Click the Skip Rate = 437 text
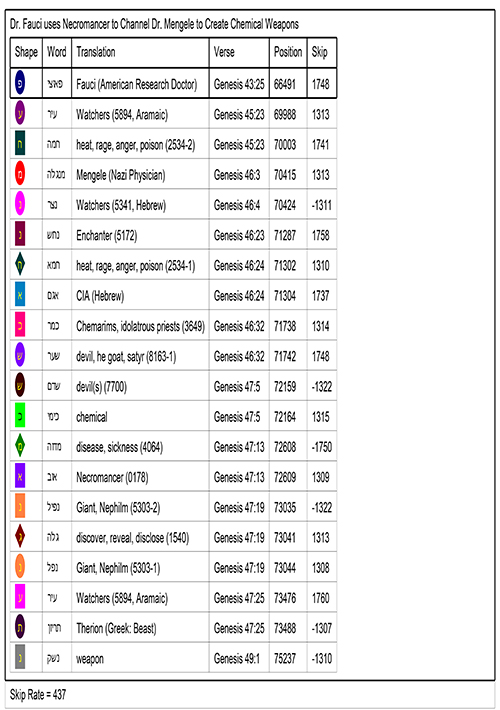Viewport: 500px width, 710px height. coord(38,695)
